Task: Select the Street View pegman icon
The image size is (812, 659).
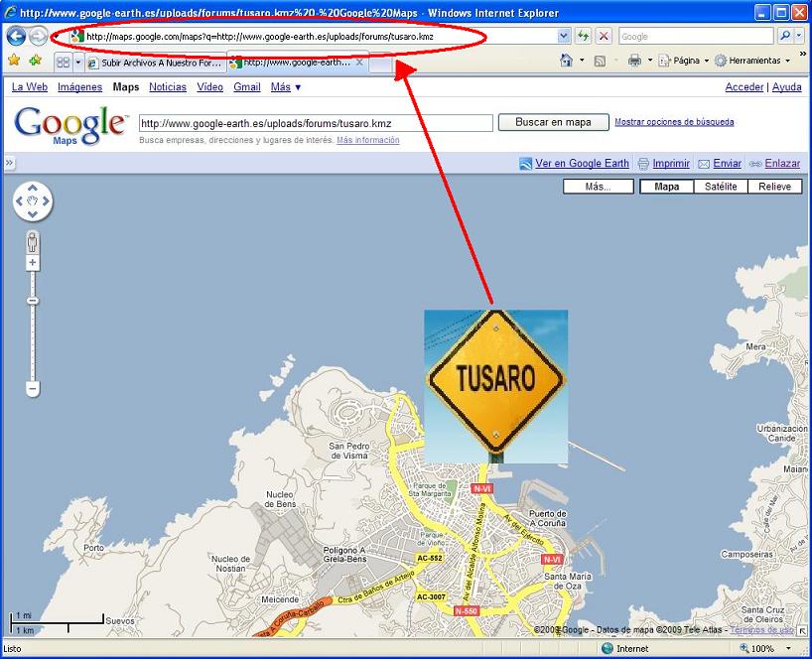Action: pos(33,242)
